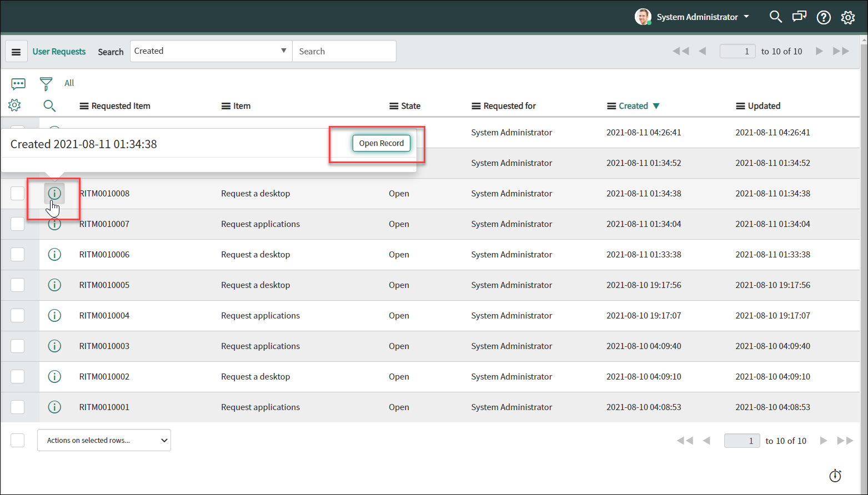
Task: Expand the Created search field dropdown
Action: click(211, 51)
